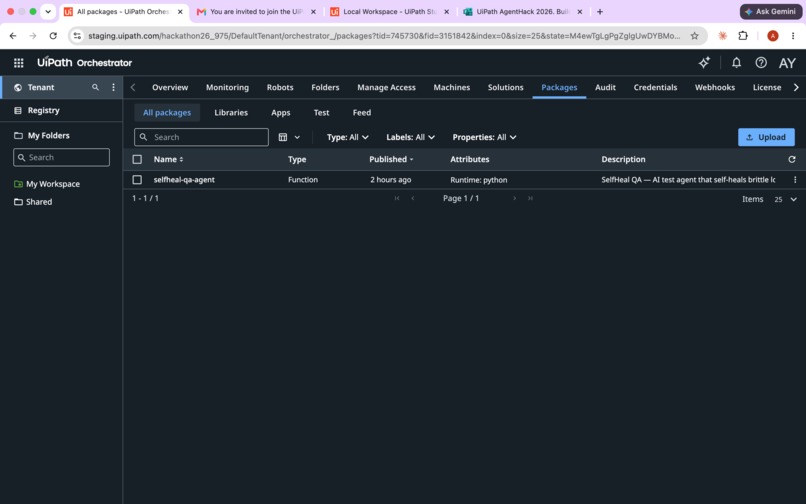Sort the table by Name column
The image size is (806, 504).
click(x=168, y=159)
